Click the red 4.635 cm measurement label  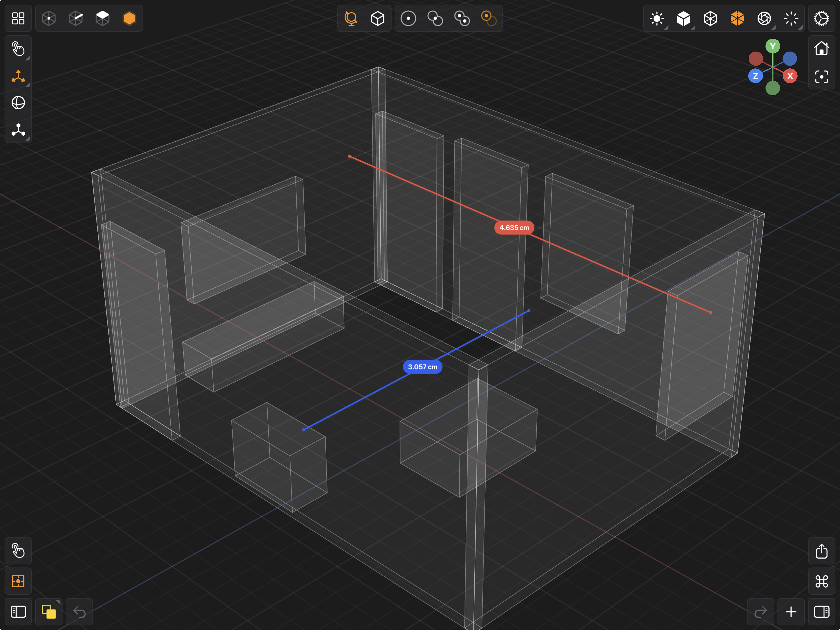pos(514,228)
